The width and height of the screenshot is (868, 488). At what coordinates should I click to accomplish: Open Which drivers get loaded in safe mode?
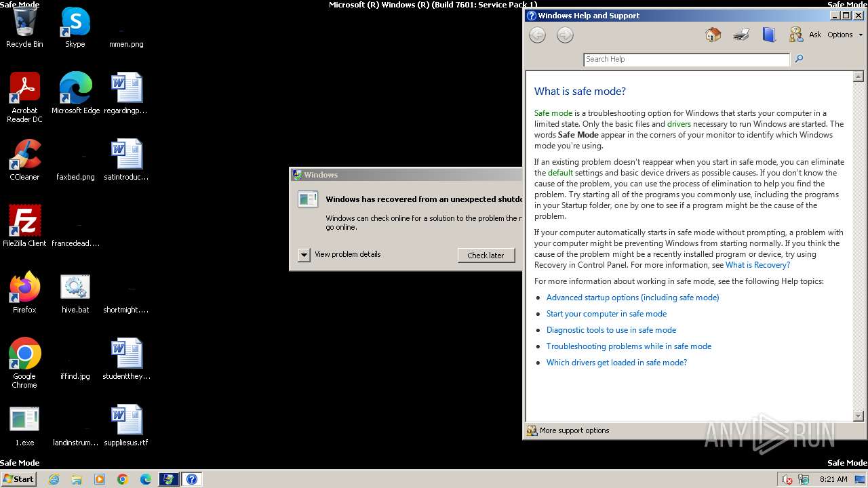(x=616, y=363)
